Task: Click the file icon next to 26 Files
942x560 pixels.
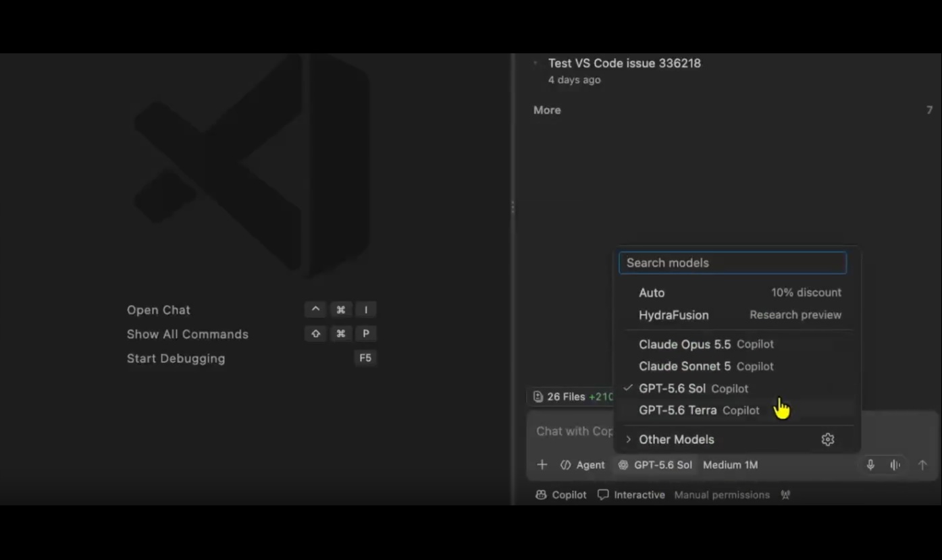Action: (538, 397)
